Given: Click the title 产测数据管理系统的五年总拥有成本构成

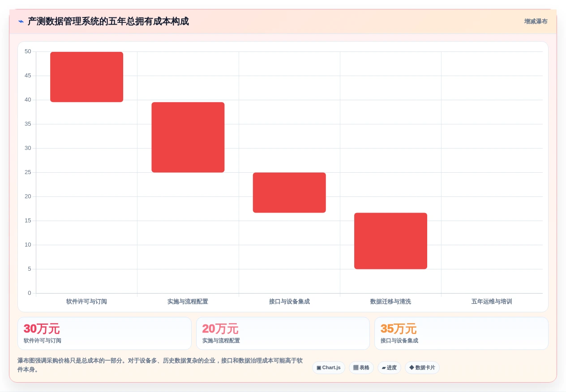Looking at the screenshot, I should tap(108, 21).
